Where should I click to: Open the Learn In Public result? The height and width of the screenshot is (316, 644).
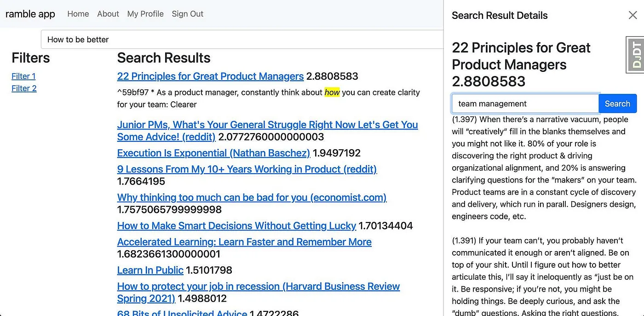(x=150, y=270)
